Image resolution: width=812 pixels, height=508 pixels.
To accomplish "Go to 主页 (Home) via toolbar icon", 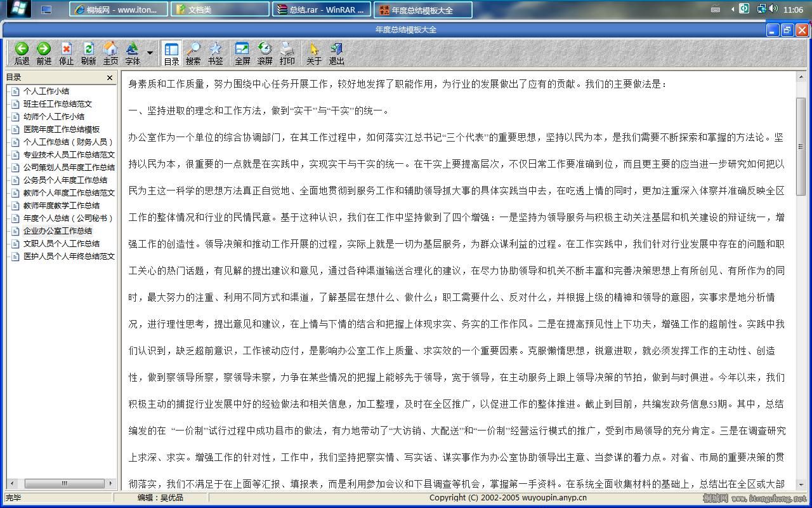I will coord(110,53).
